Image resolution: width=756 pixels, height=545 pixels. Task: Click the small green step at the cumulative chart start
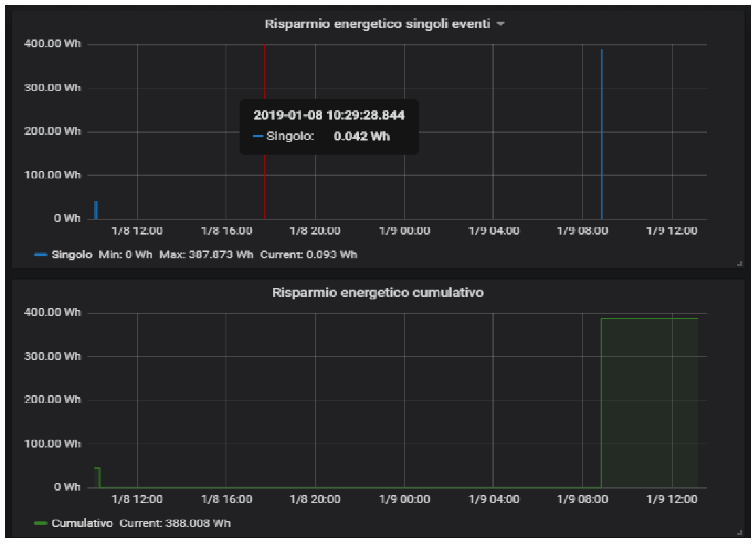[x=97, y=477]
